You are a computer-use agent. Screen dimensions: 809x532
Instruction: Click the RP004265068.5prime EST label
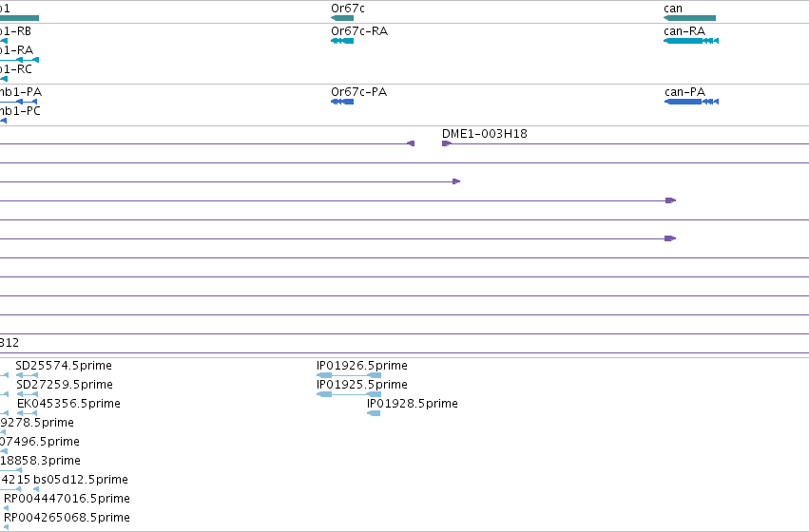[x=67, y=518]
